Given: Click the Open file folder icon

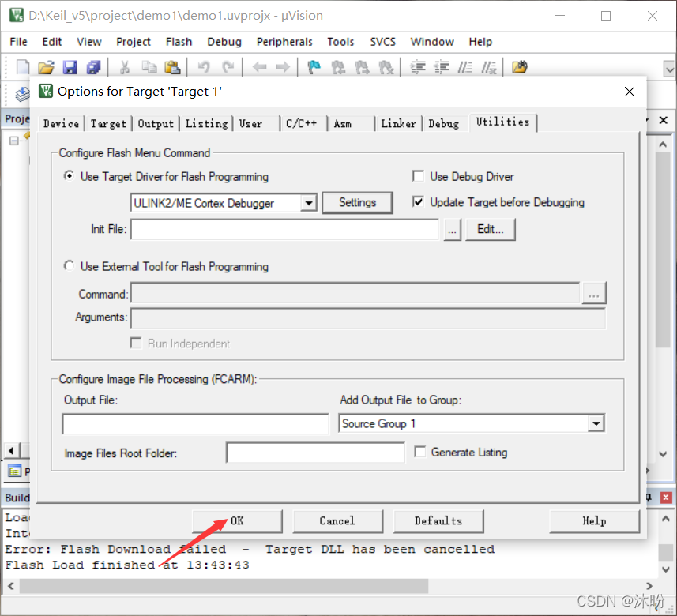Looking at the screenshot, I should tap(46, 67).
